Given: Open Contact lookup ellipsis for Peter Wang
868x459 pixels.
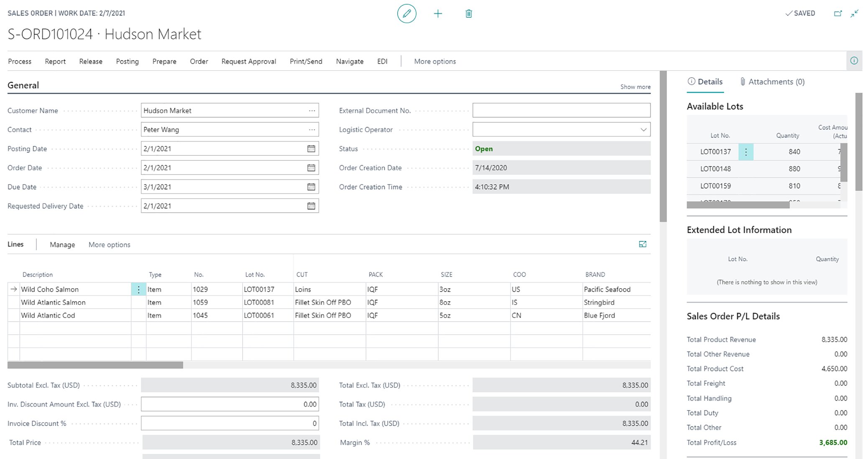Looking at the screenshot, I should click(312, 130).
